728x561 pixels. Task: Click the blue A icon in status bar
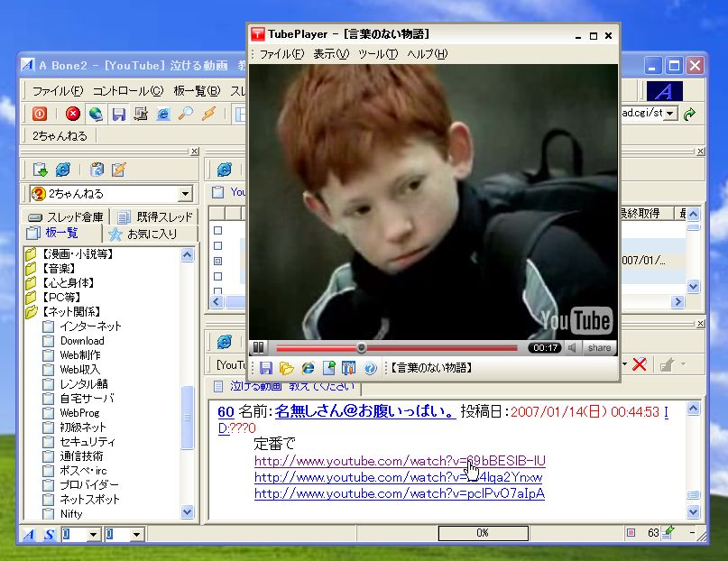tap(28, 535)
